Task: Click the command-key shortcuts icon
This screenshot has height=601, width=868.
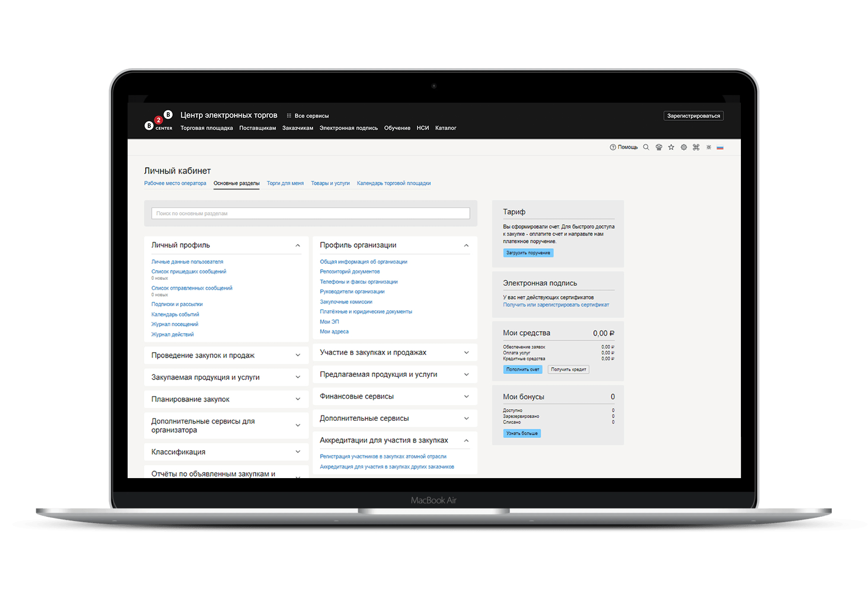Action: [696, 147]
